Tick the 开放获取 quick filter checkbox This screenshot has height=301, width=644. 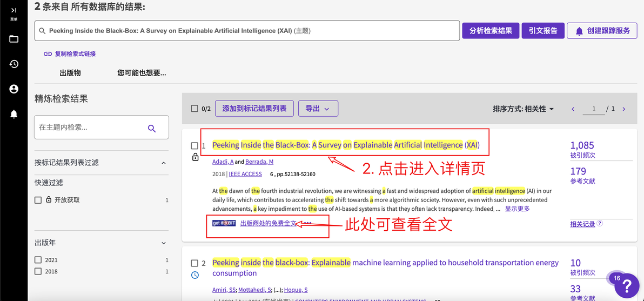pyautogui.click(x=38, y=200)
